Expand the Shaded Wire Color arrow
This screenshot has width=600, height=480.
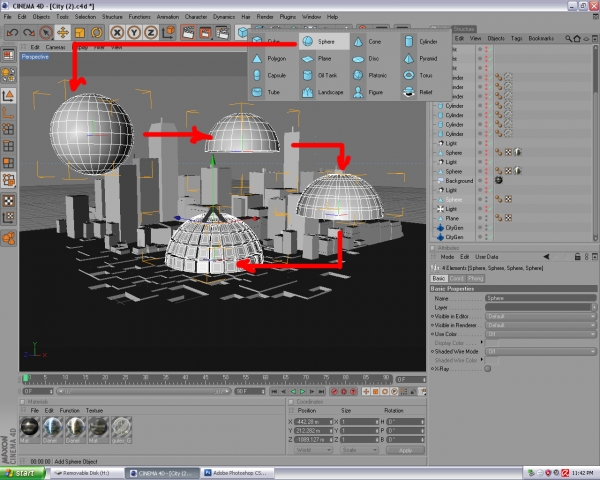coord(482,359)
